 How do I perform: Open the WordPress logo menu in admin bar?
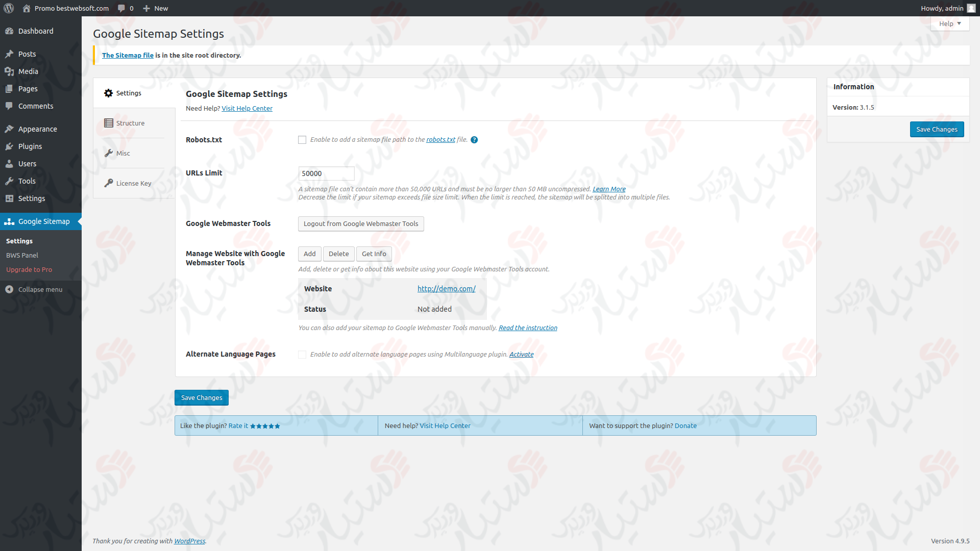[8, 8]
